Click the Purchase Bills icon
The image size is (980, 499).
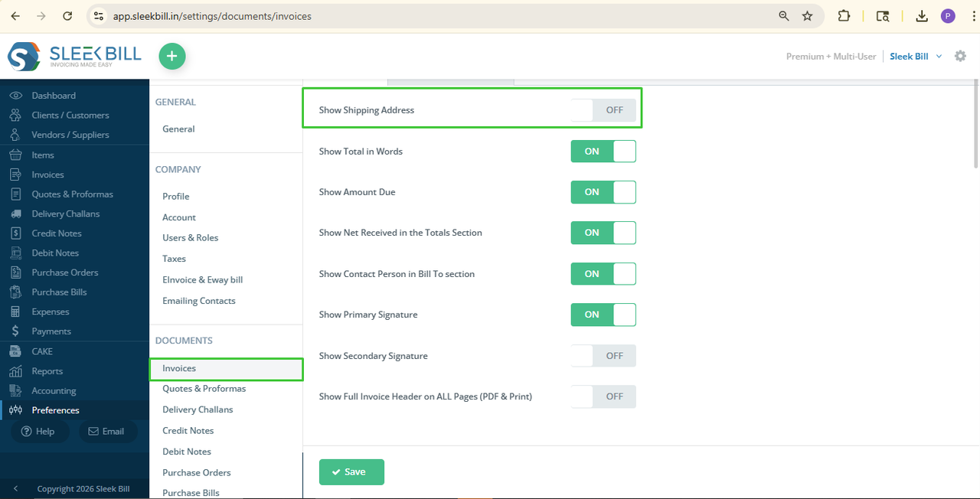(15, 292)
